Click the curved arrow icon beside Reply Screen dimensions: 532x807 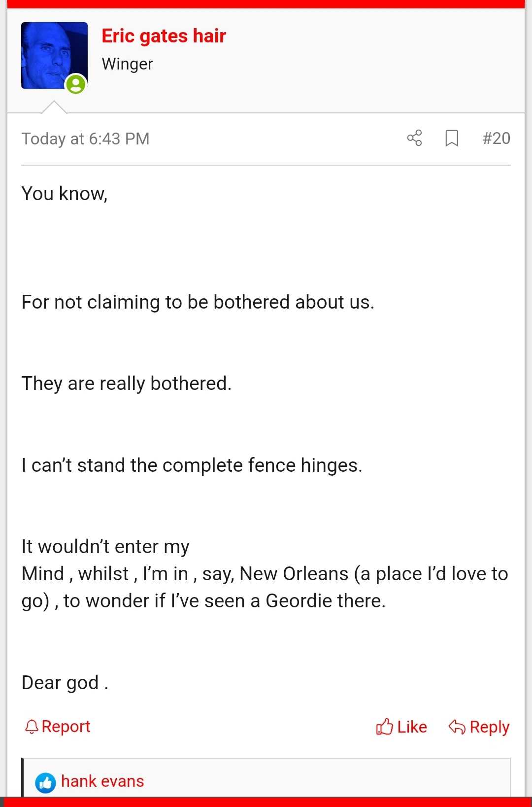click(x=457, y=727)
